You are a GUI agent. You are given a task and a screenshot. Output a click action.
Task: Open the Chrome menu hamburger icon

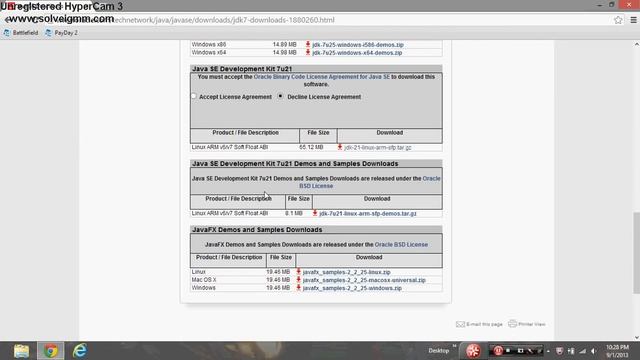point(633,20)
